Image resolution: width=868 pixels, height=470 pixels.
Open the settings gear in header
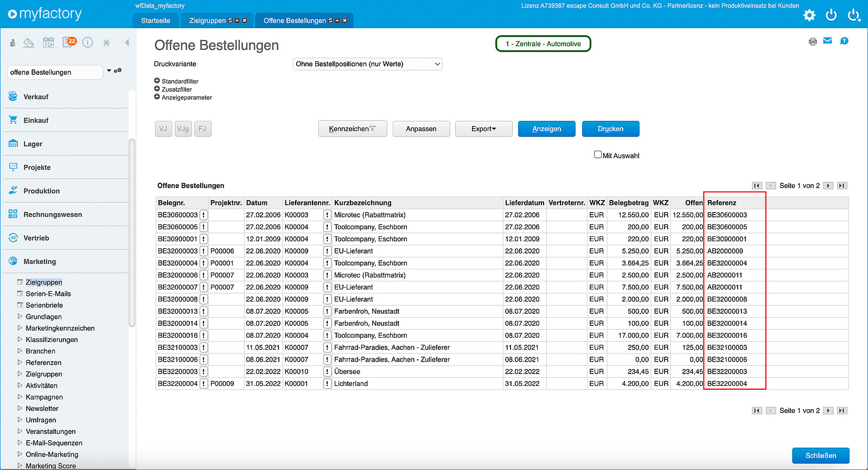(809, 15)
